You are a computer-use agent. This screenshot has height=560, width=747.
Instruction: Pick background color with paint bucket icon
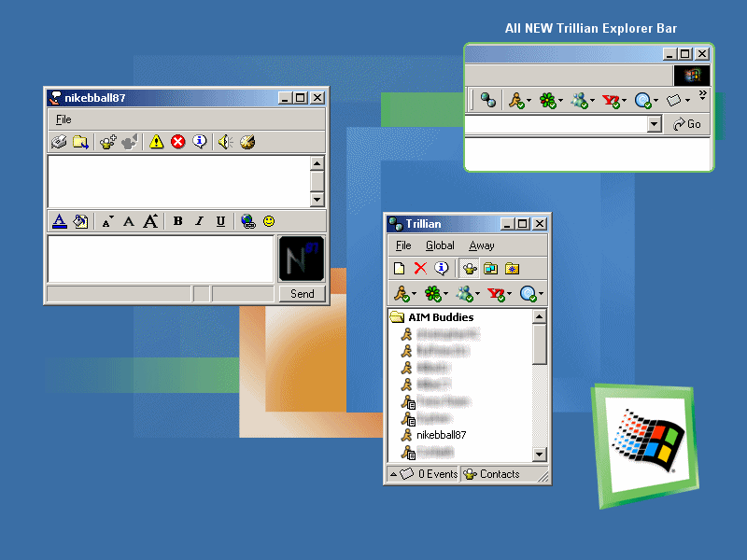pyautogui.click(x=80, y=221)
